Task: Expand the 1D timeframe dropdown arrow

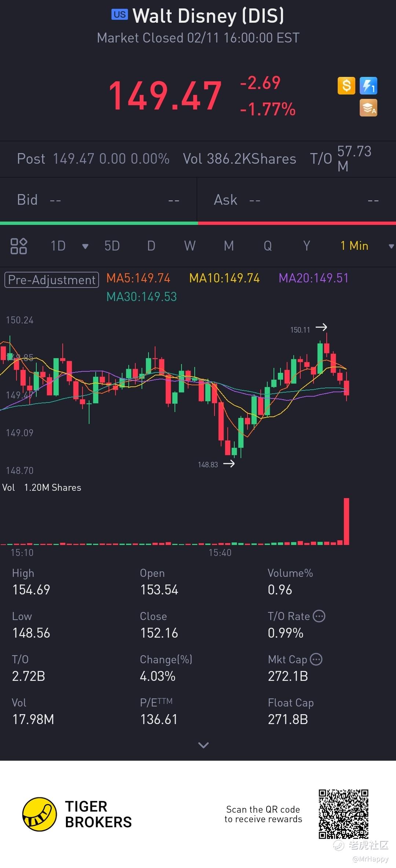Action: click(x=85, y=246)
